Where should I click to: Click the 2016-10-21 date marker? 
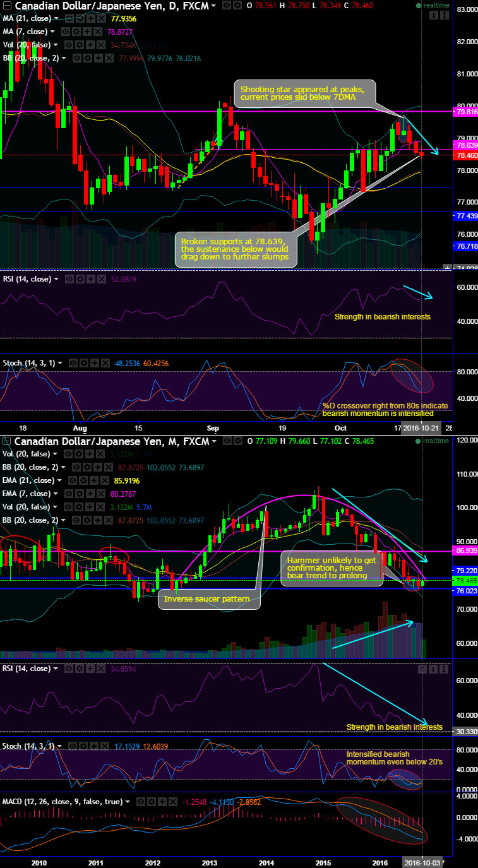pyautogui.click(x=422, y=427)
